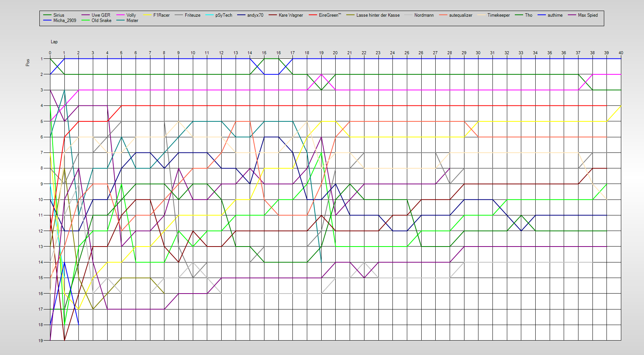Click the red EireGreen legend swatch
The height and width of the screenshot is (355, 644).
(x=313, y=15)
